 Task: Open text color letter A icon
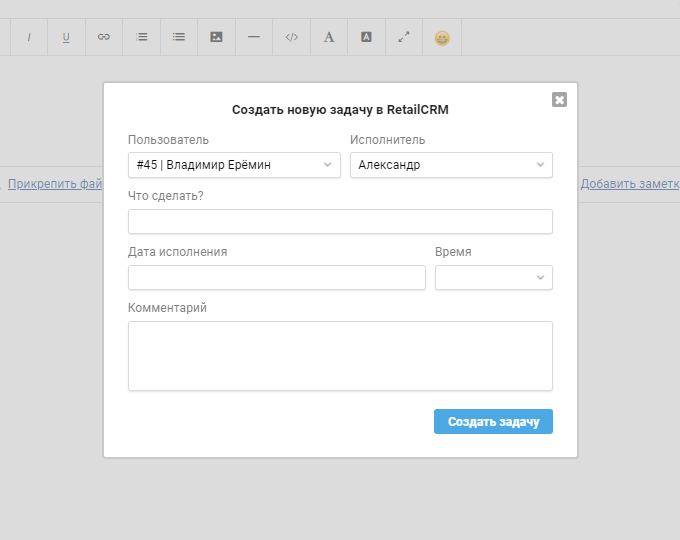pyautogui.click(x=329, y=37)
